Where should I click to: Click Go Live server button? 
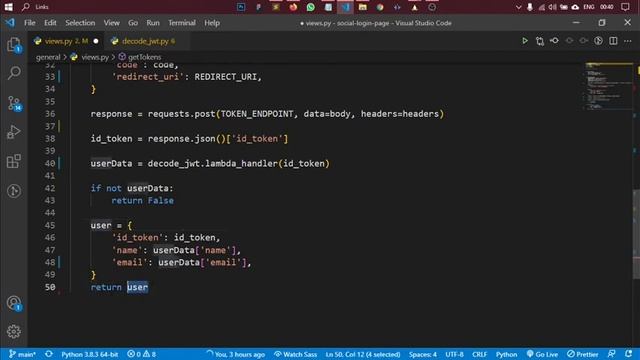[542, 354]
